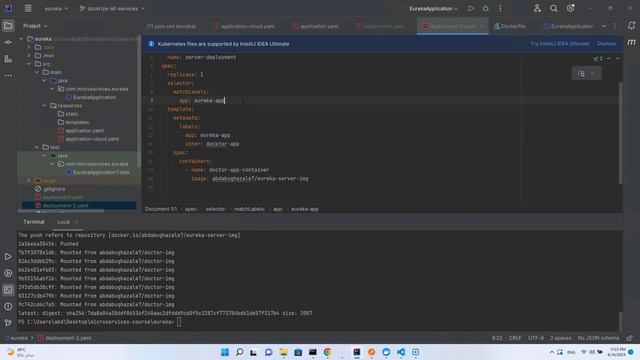Open EurekaApplication run configuration dropdown

(x=433, y=9)
